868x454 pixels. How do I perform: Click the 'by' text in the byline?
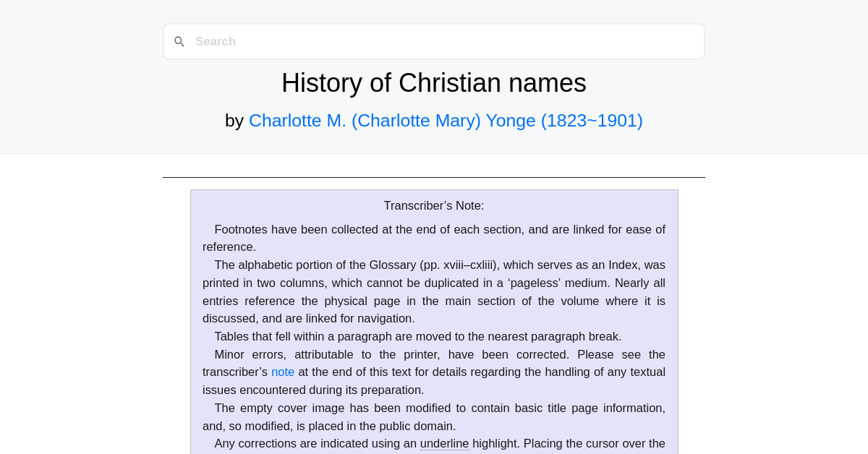point(236,120)
